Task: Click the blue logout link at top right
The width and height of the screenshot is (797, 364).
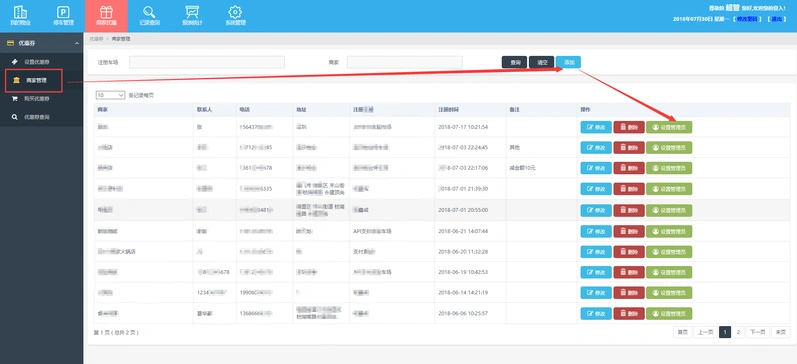Action: 777,19
